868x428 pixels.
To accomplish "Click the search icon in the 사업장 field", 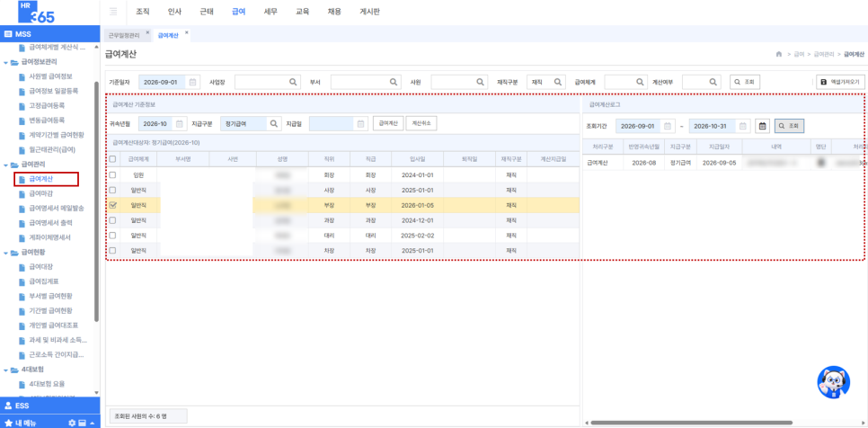I will (293, 82).
